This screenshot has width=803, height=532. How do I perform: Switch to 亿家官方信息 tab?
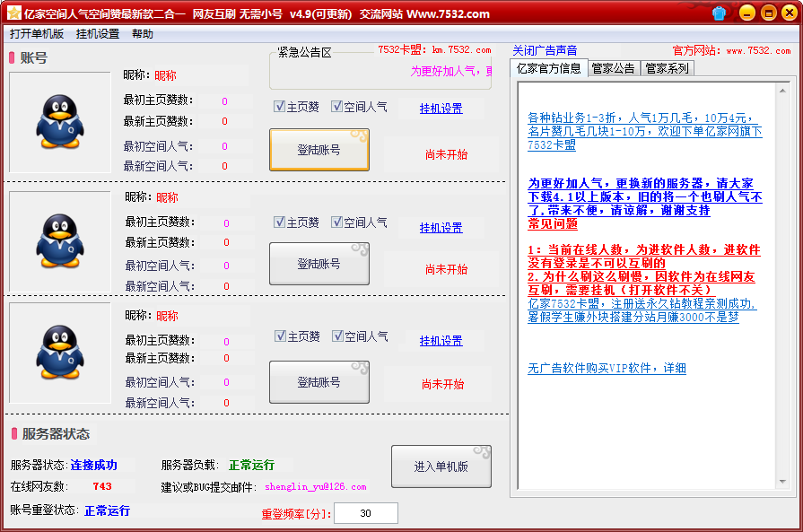click(548, 68)
